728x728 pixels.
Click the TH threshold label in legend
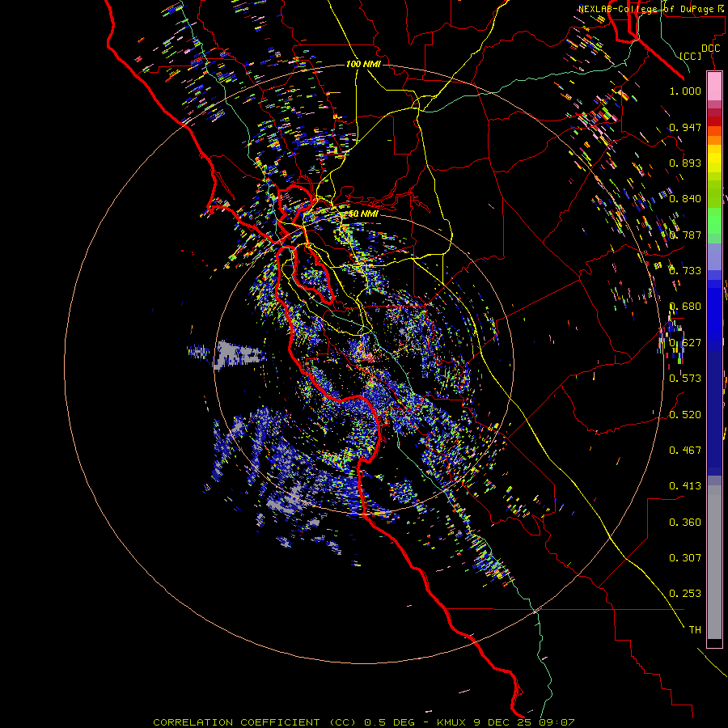tap(695, 630)
